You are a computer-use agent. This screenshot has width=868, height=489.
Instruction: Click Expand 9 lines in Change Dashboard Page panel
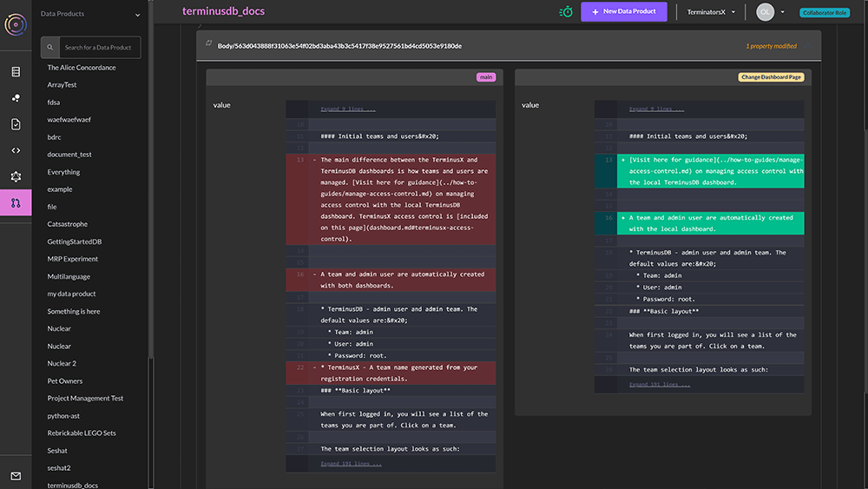tap(656, 109)
